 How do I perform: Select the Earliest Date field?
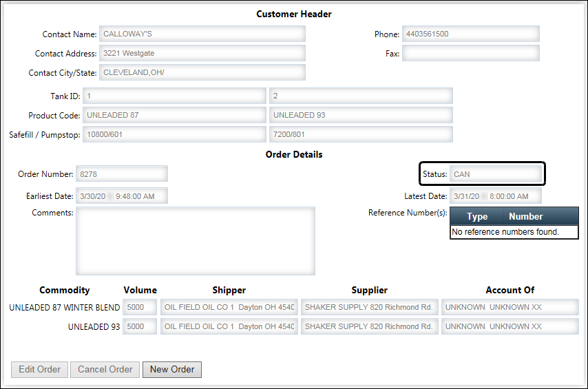[x=122, y=196]
